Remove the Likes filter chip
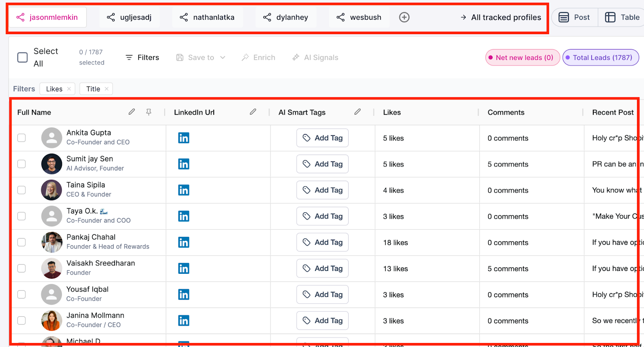 (69, 89)
